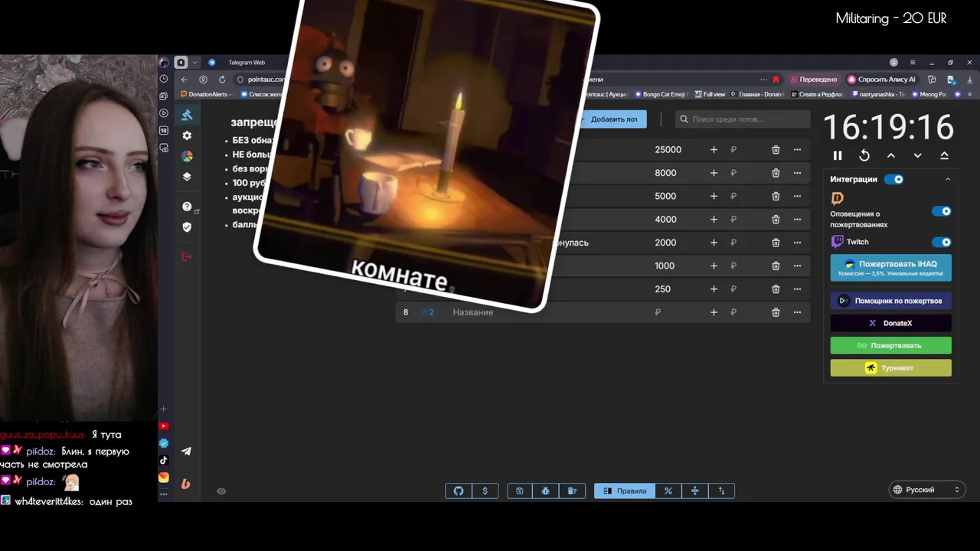Add amount to the 4000 lot
The height and width of the screenshot is (551, 980).
tap(714, 220)
